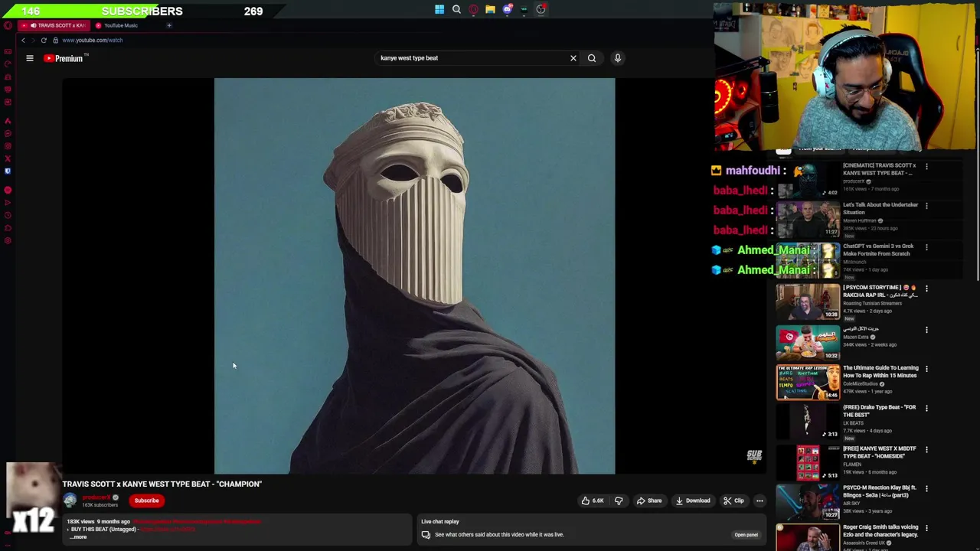
Task: Open options menu for Undertaker Situation video
Action: coord(926,206)
